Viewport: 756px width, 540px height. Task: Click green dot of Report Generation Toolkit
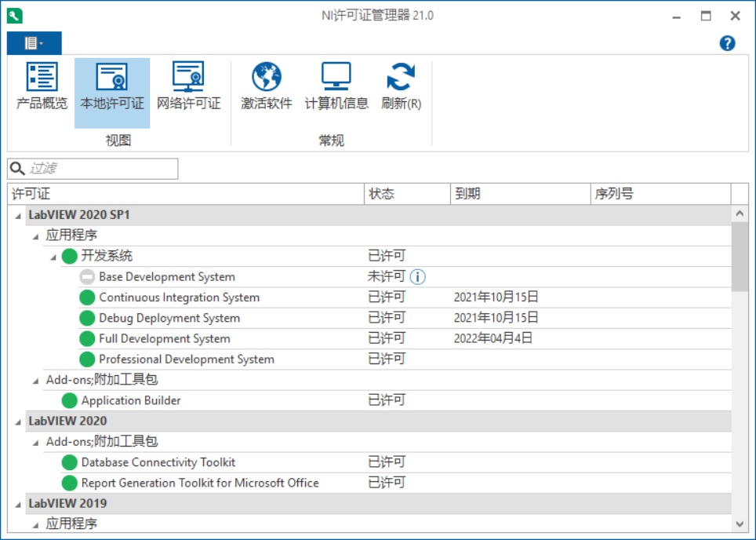[x=70, y=483]
